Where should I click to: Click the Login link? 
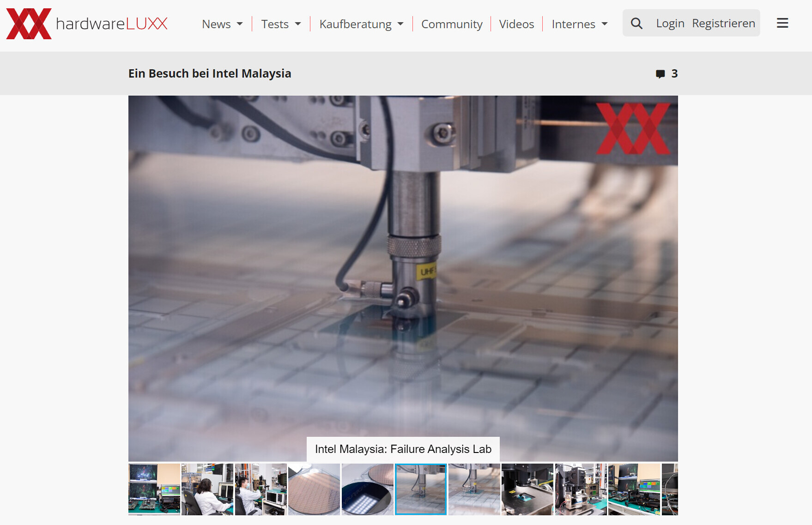tap(670, 23)
